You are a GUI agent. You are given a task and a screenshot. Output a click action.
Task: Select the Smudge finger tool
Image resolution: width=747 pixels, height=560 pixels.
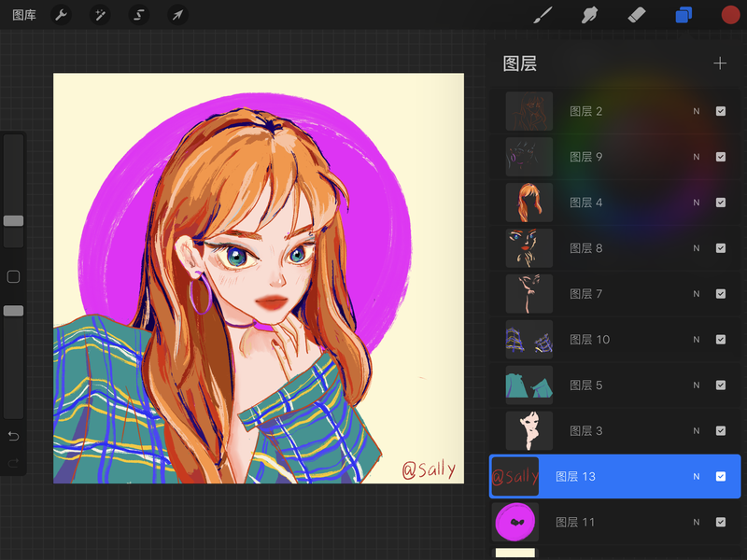[589, 15]
